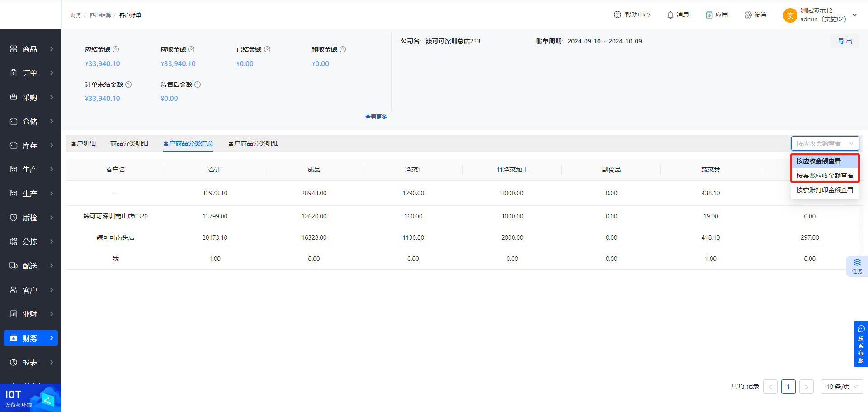The width and height of the screenshot is (868, 412).
Task: Click the 质检 sidebar icon
Action: tap(14, 218)
